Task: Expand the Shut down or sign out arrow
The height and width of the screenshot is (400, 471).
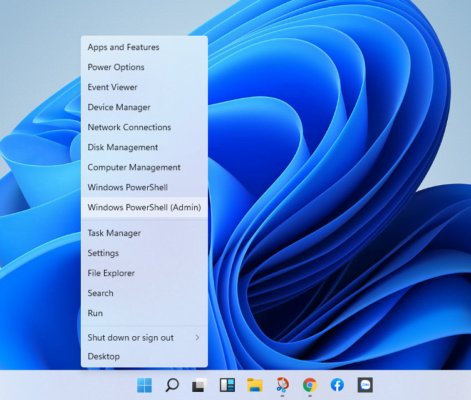Action: click(x=197, y=337)
